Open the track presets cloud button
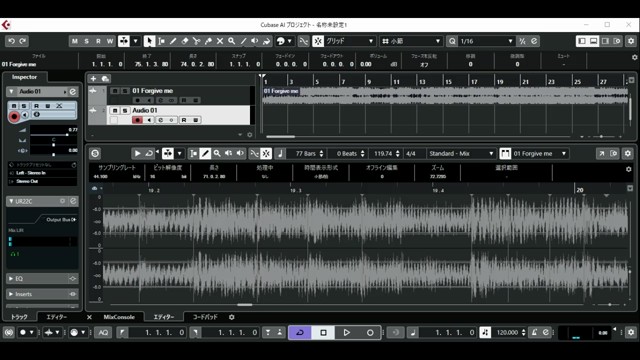This screenshot has height=360, width=640. pyautogui.click(x=105, y=78)
